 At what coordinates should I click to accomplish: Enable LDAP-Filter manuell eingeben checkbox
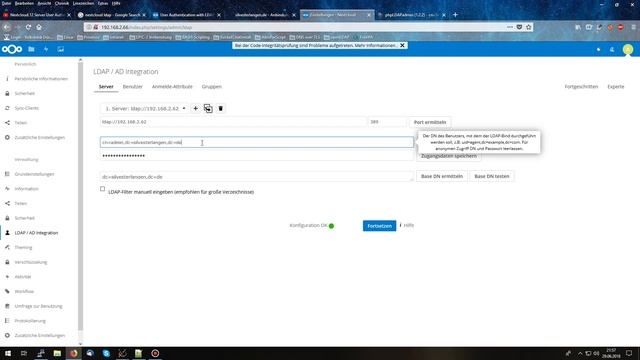click(x=102, y=189)
